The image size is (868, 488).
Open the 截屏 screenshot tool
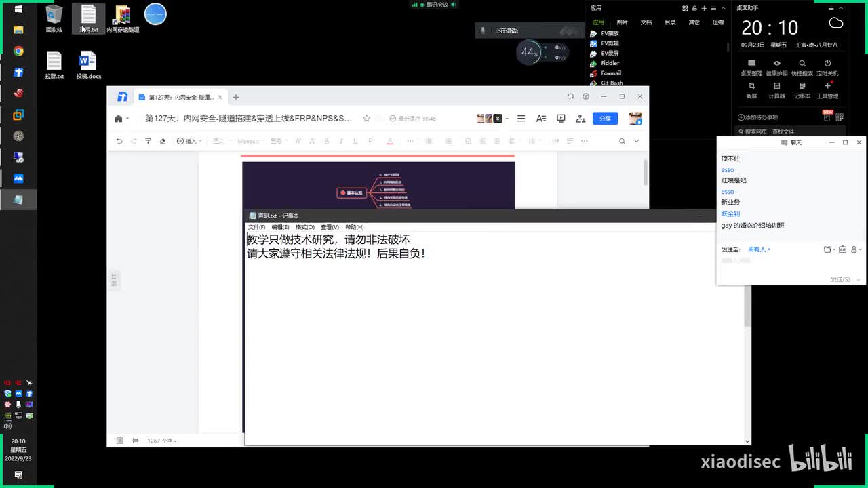pos(751,91)
